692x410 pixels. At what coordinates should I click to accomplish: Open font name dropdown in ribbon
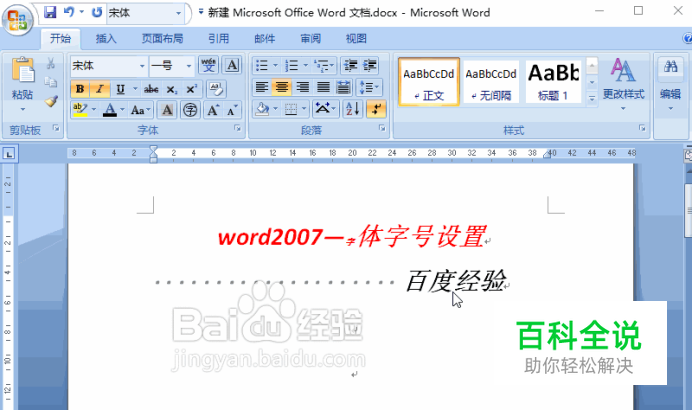[x=142, y=66]
